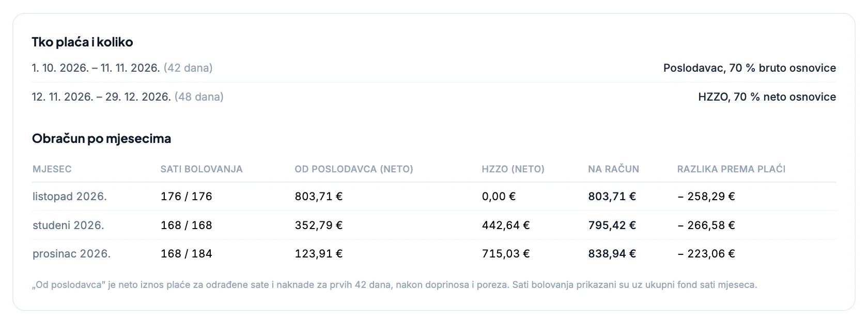Click the 838,94 € na račun amount

click(x=612, y=254)
